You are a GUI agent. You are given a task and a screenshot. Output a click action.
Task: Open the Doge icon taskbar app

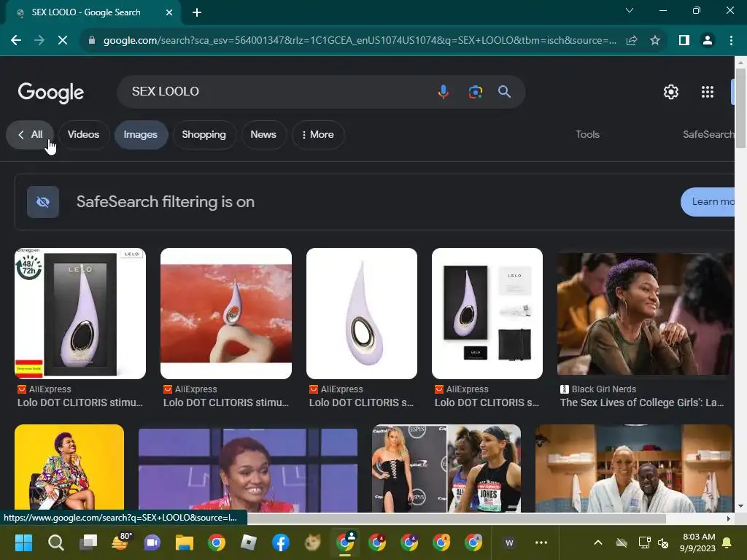coord(313,542)
